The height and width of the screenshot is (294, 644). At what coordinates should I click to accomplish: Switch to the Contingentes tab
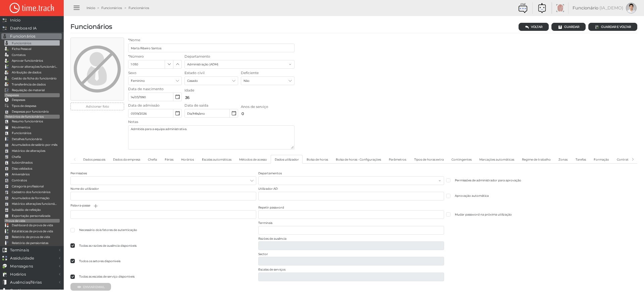tap(462, 160)
